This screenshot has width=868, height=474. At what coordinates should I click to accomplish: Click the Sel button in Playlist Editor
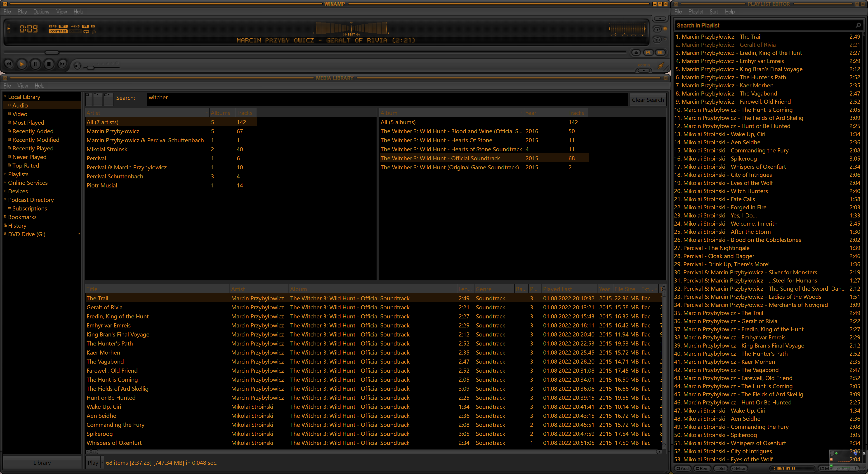click(720, 468)
